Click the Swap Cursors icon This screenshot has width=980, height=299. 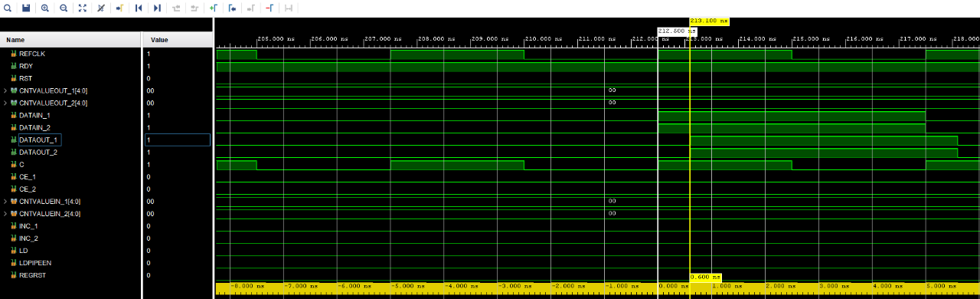click(289, 8)
